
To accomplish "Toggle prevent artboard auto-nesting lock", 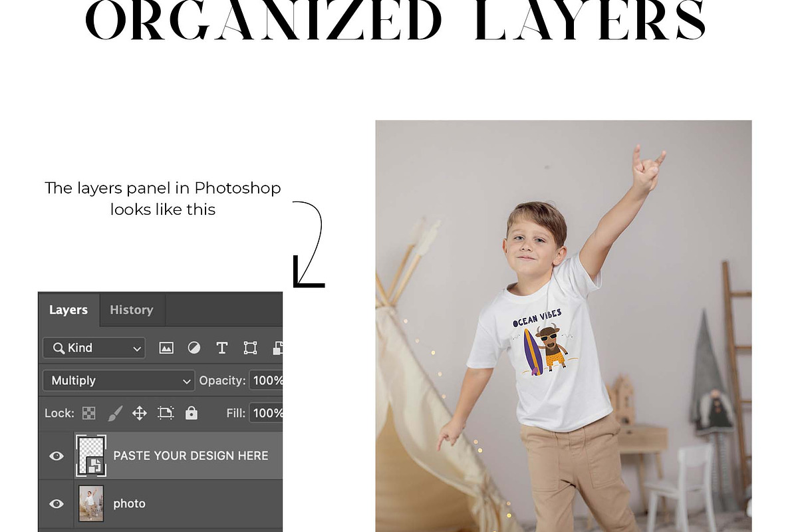I will (x=166, y=413).
